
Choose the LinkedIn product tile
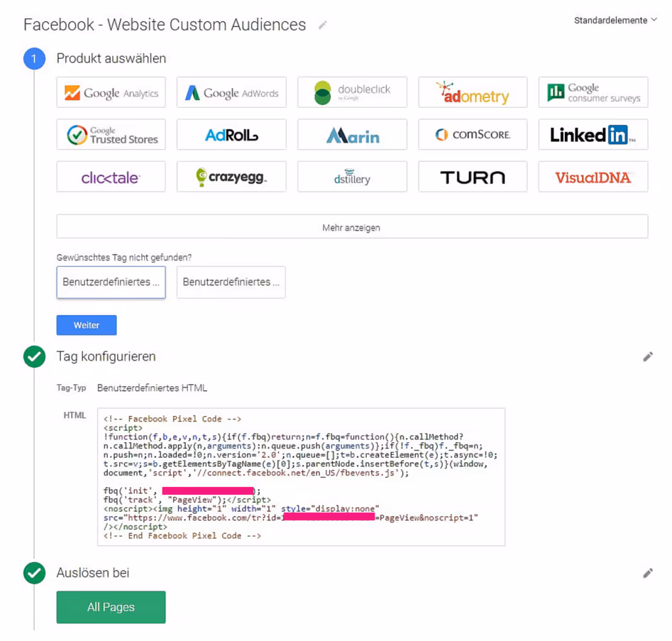pyautogui.click(x=593, y=135)
